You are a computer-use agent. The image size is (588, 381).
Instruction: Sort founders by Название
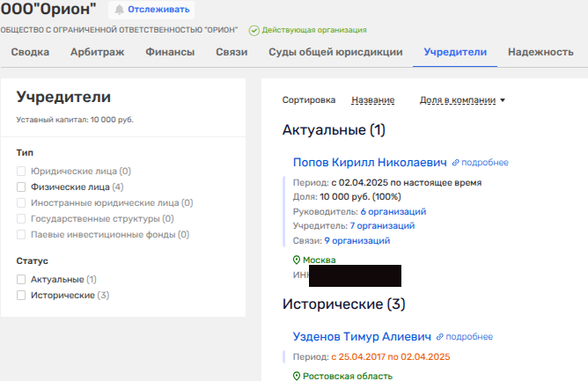coord(372,100)
